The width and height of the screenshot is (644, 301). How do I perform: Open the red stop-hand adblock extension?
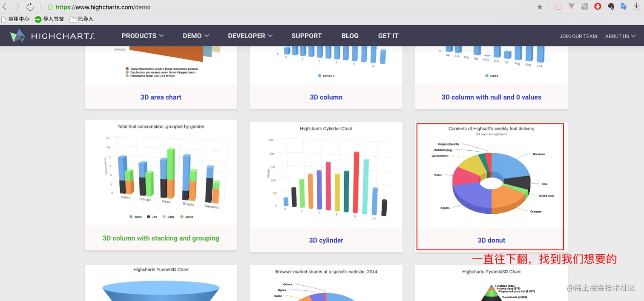(598, 6)
